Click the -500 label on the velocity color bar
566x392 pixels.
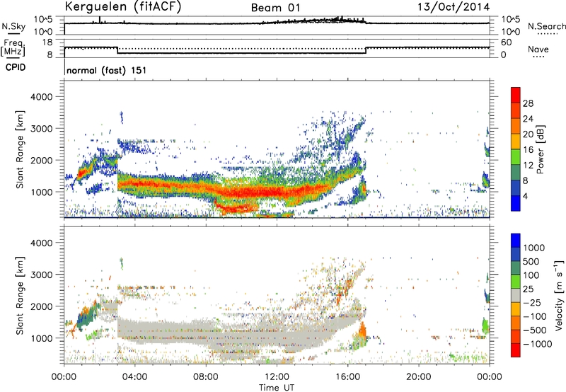(x=534, y=330)
